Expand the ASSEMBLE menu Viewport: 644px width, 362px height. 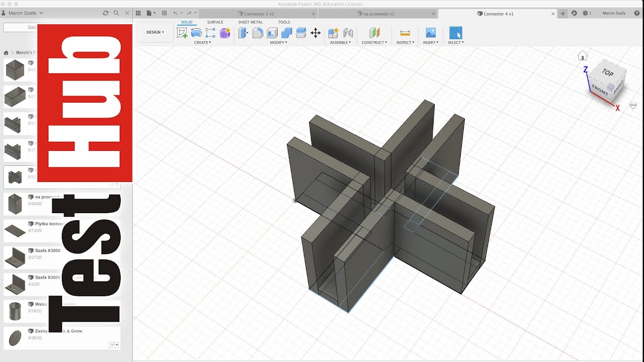tap(341, 43)
